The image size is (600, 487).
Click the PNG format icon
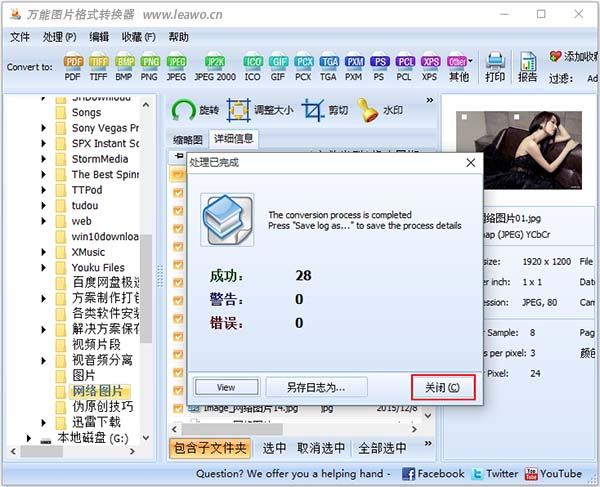coord(150,66)
